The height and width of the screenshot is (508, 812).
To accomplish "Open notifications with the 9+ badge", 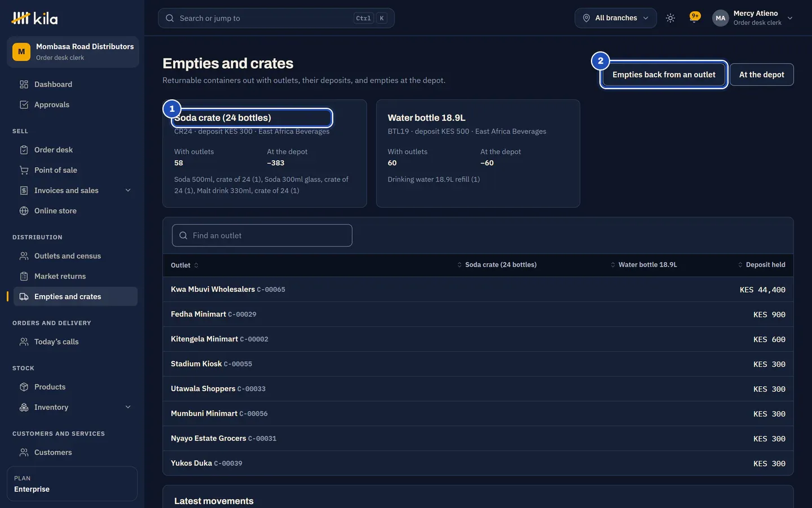I will click(x=695, y=17).
